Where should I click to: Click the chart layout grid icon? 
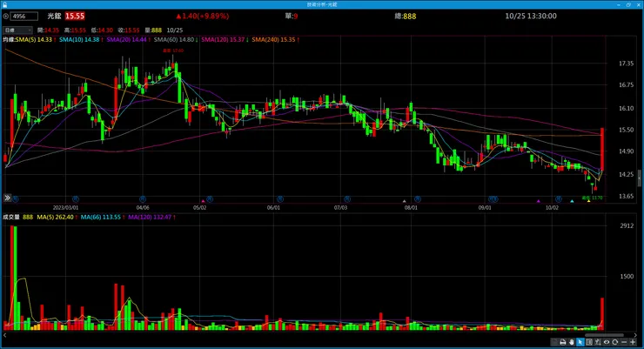pos(589,342)
